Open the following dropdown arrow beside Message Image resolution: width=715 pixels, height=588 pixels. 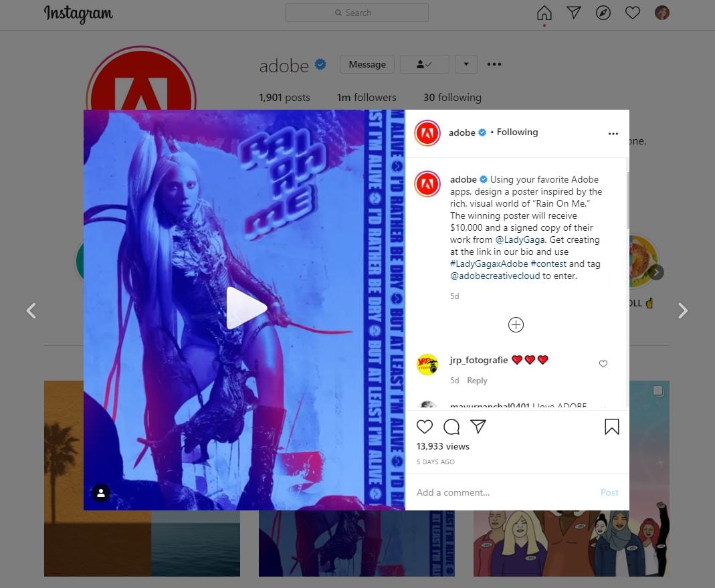[x=466, y=64]
